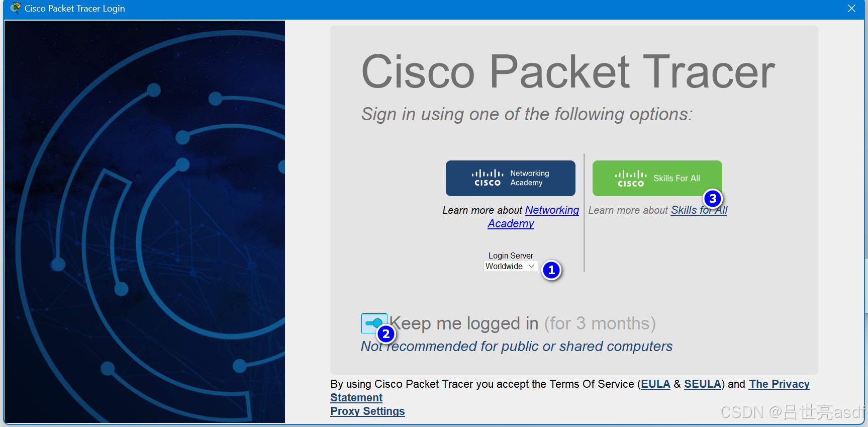Click the 'Login Server' label
This screenshot has width=868, height=427.
tap(511, 255)
